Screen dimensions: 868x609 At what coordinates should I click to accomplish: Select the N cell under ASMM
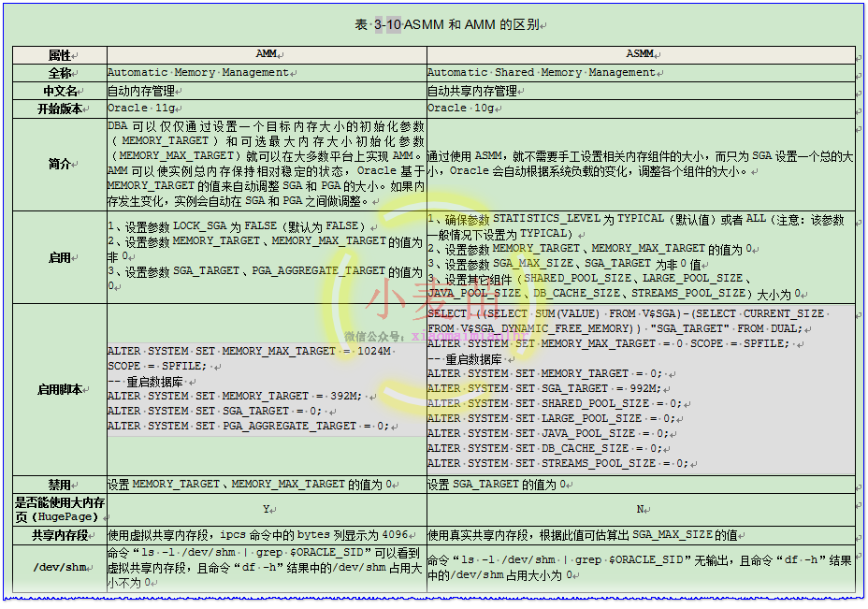pos(640,508)
